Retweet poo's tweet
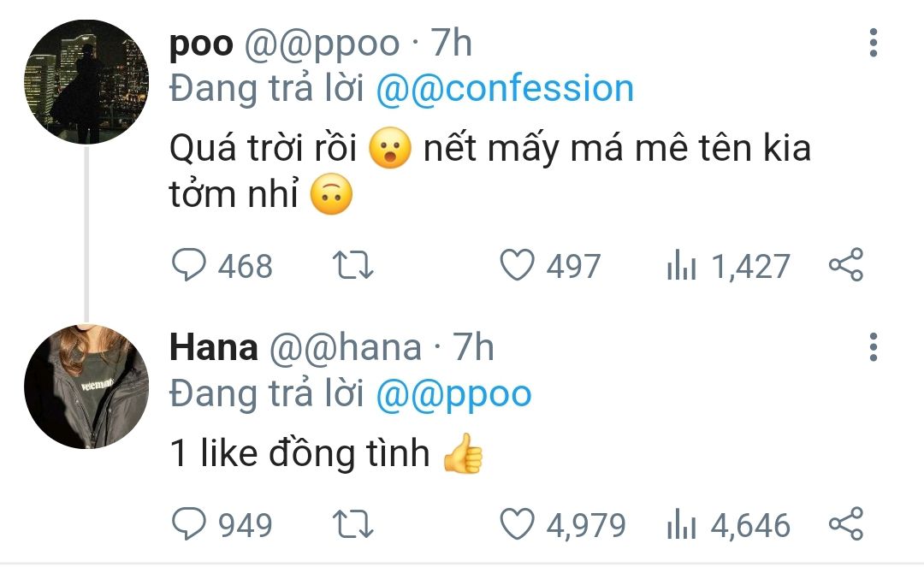 (353, 266)
